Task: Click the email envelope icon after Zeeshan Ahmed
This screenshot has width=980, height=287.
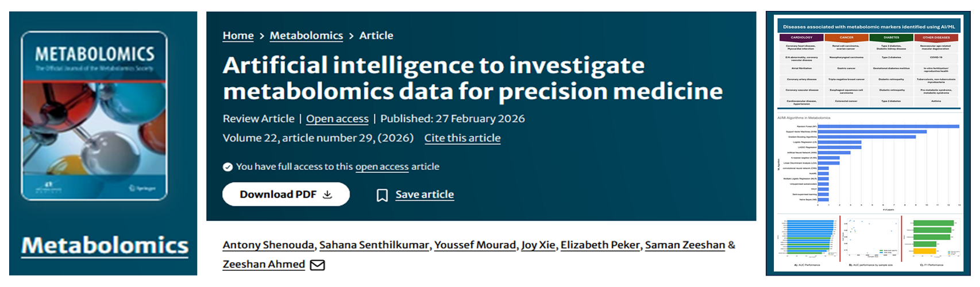Action: coord(317,265)
